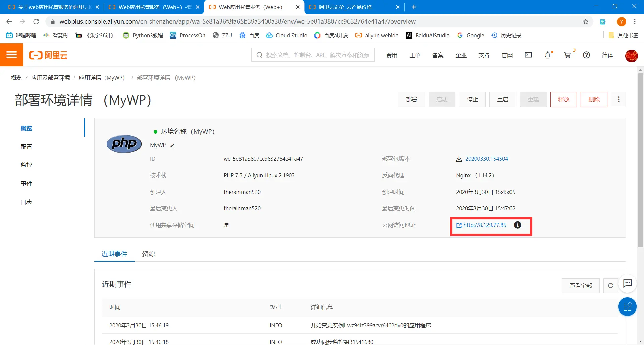The image size is (644, 345).
Task: Click the red 释放 button
Action: (563, 99)
